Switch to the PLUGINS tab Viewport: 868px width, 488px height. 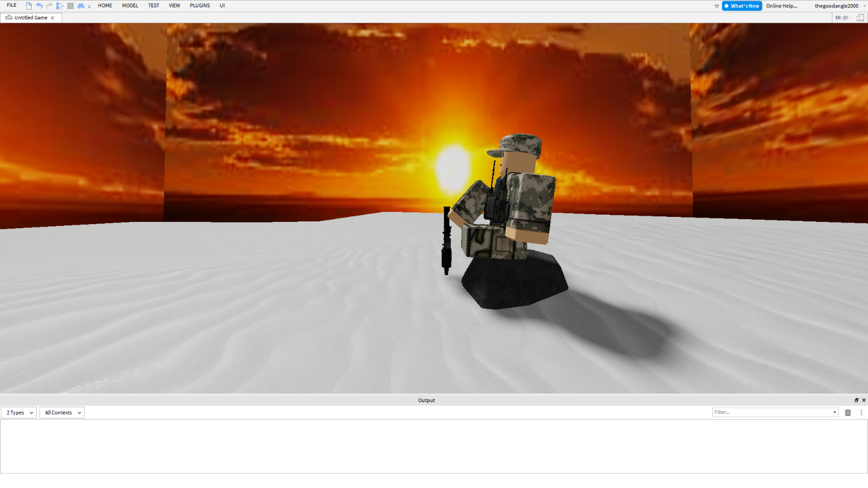click(x=199, y=6)
